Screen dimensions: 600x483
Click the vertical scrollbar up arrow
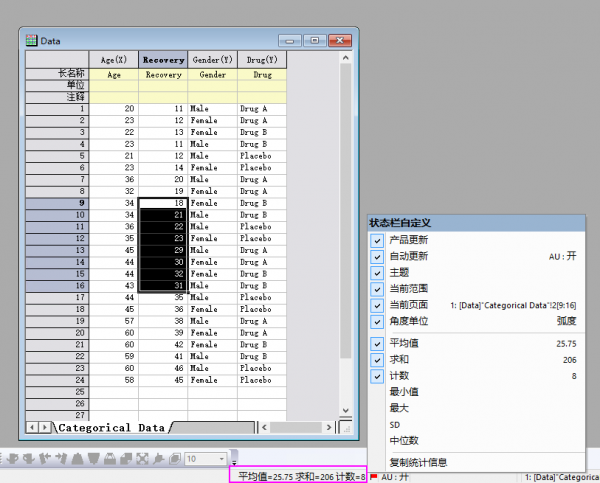coord(346,56)
